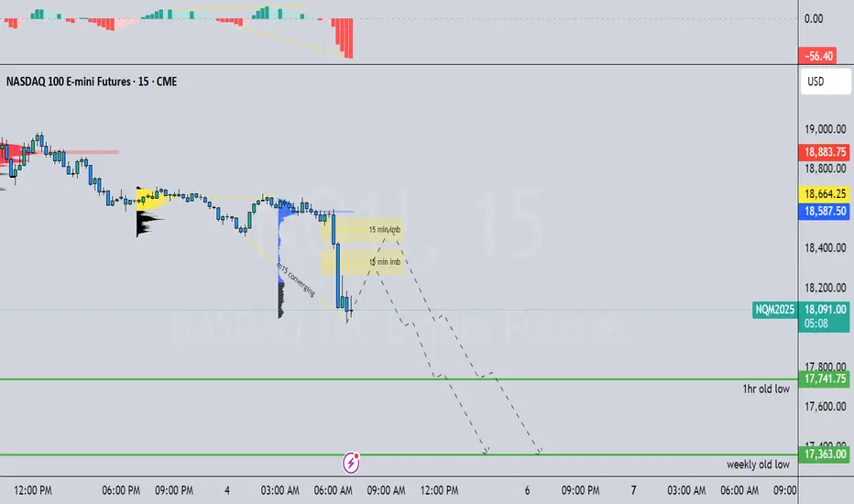Click the lower '15 min imb' zone
Screen dimensions: 854x504
[x=362, y=262]
